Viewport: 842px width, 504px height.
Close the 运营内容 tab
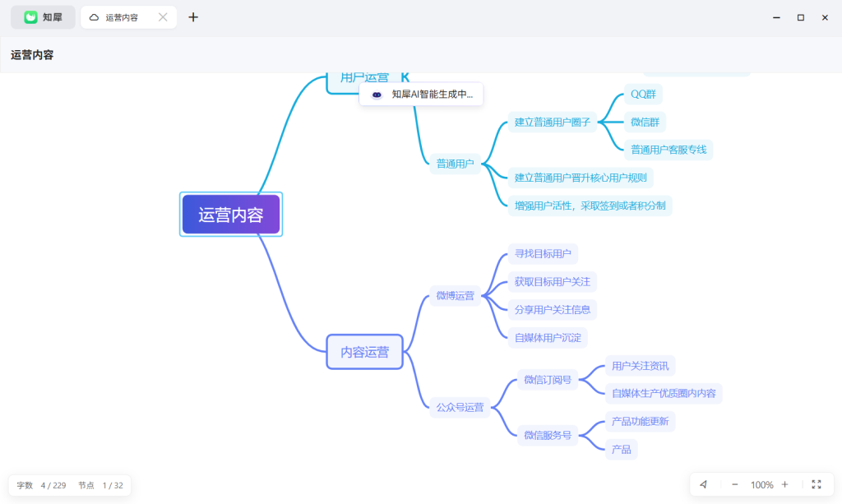click(x=163, y=17)
